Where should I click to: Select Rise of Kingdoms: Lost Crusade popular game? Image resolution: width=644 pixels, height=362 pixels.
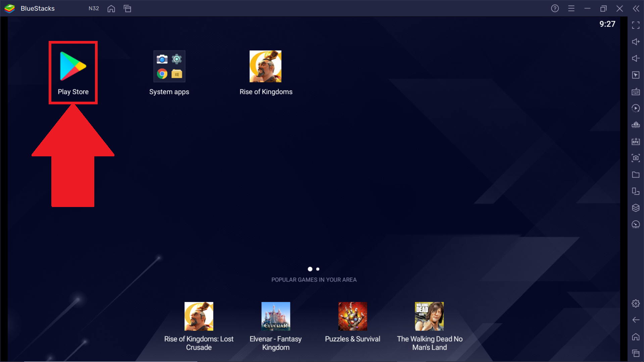[199, 326]
